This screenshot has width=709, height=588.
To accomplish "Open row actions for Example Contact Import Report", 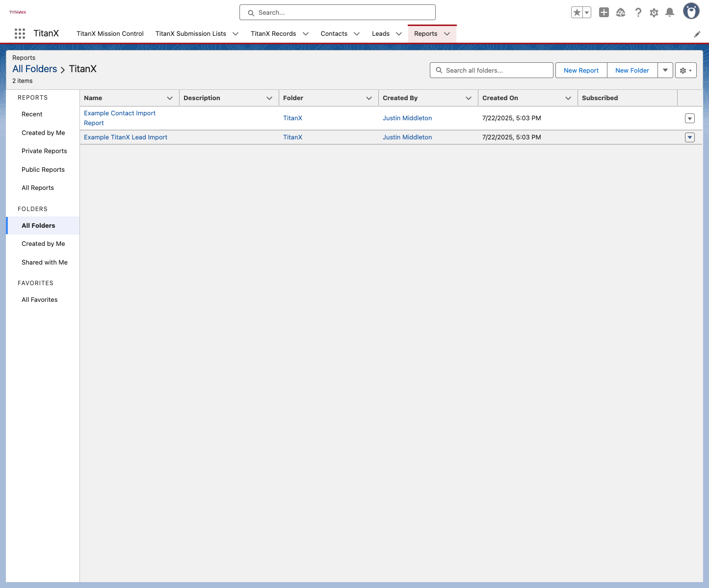I will click(690, 118).
